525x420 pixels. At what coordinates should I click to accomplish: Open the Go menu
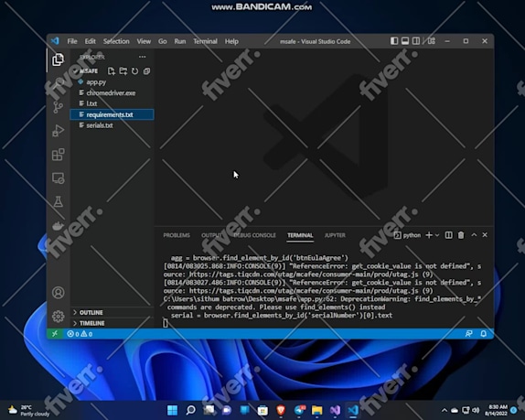pos(163,41)
